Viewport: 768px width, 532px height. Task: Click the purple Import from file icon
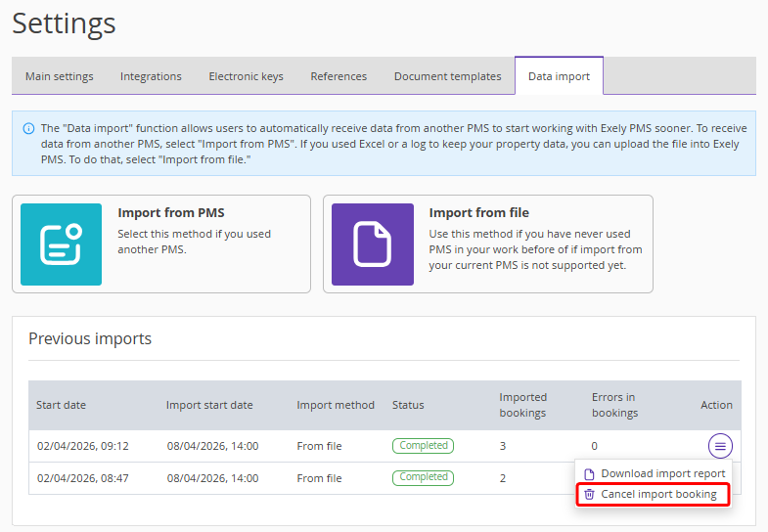373,244
